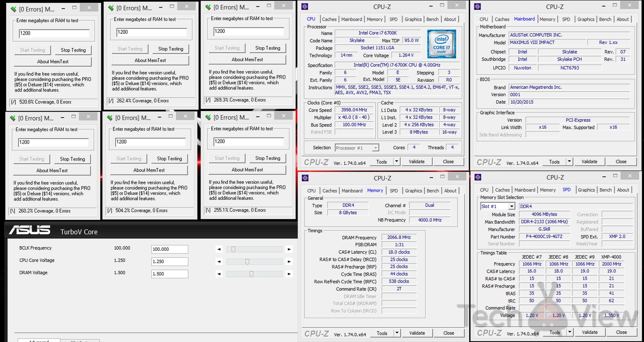644x342 pixels.
Task: Click the XMP-4000 voltage value 1.350 V
Action: click(611, 315)
